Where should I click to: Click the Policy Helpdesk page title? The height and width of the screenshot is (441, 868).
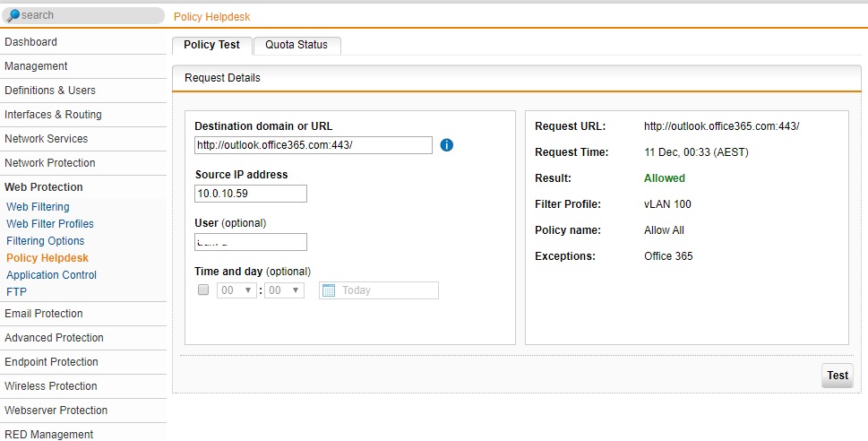(212, 17)
